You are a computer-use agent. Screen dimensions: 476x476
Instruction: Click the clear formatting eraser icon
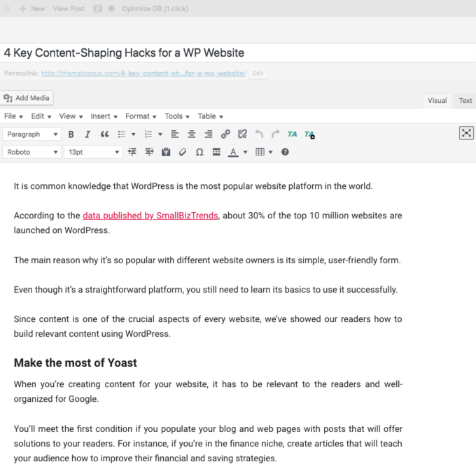coord(183,152)
